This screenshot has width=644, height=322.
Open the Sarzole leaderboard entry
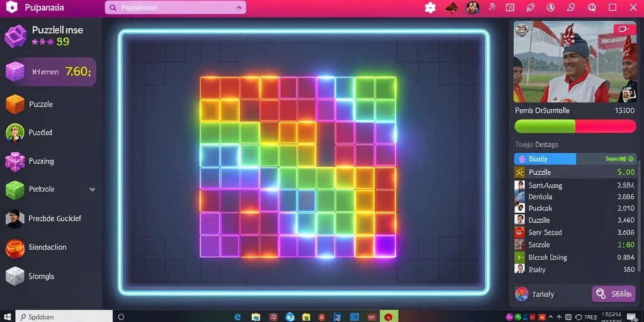[575, 245]
